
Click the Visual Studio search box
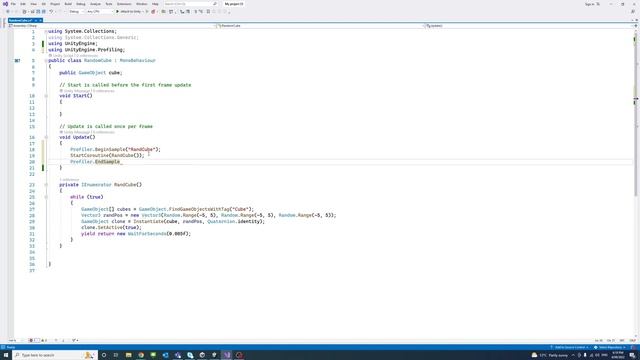pos(190,4)
